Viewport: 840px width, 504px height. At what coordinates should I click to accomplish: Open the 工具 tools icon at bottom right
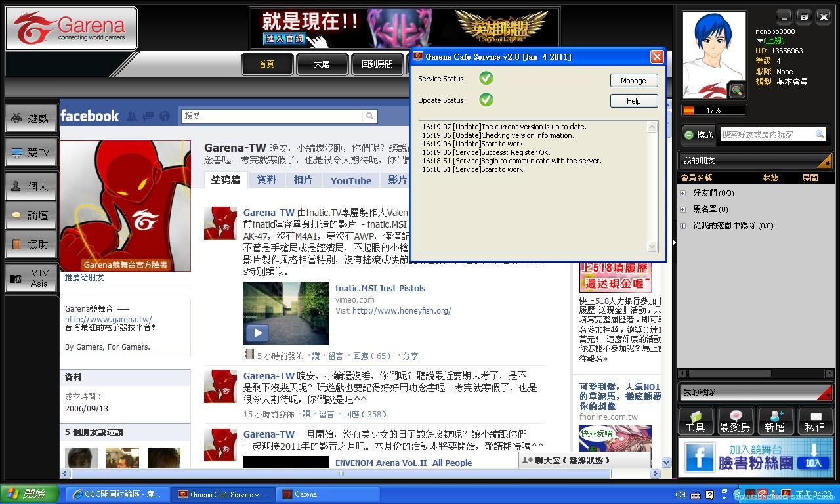pyautogui.click(x=696, y=421)
